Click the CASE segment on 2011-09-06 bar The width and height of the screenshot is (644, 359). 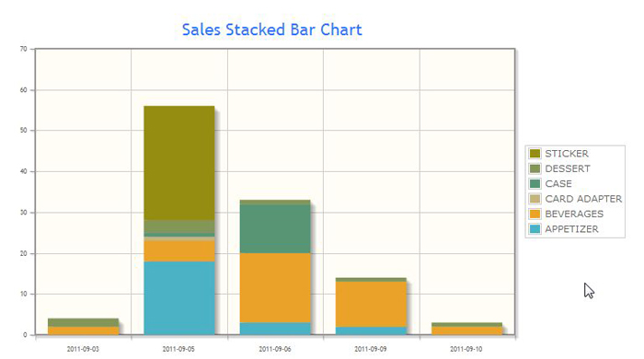[x=275, y=229]
